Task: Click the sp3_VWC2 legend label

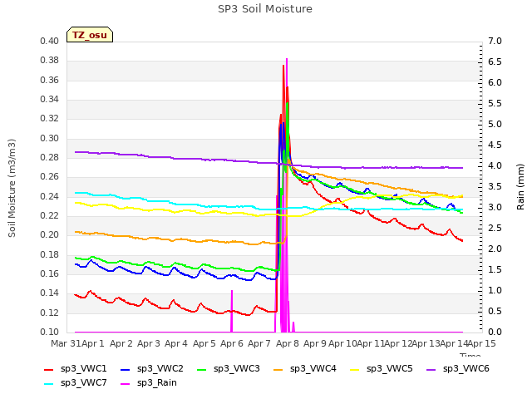Action: tap(160, 368)
